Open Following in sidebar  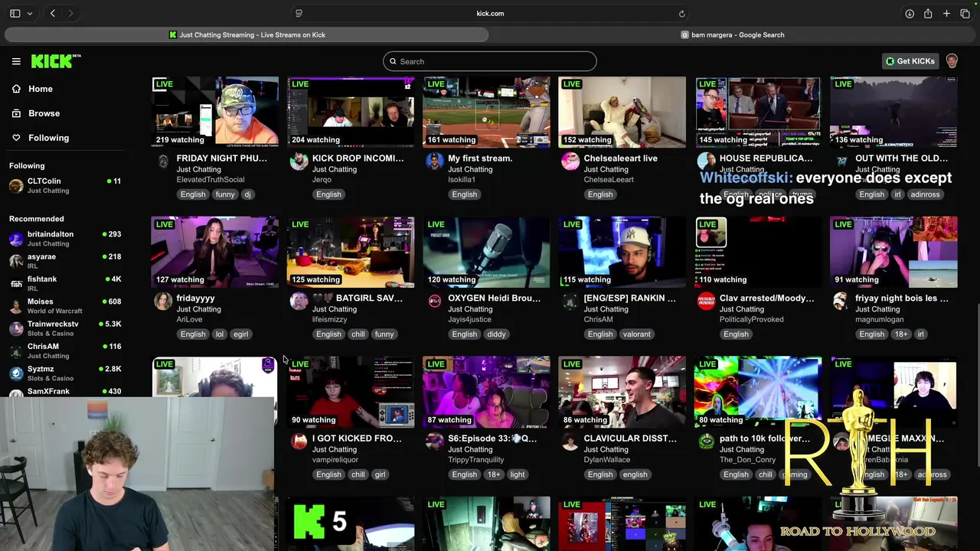click(48, 138)
